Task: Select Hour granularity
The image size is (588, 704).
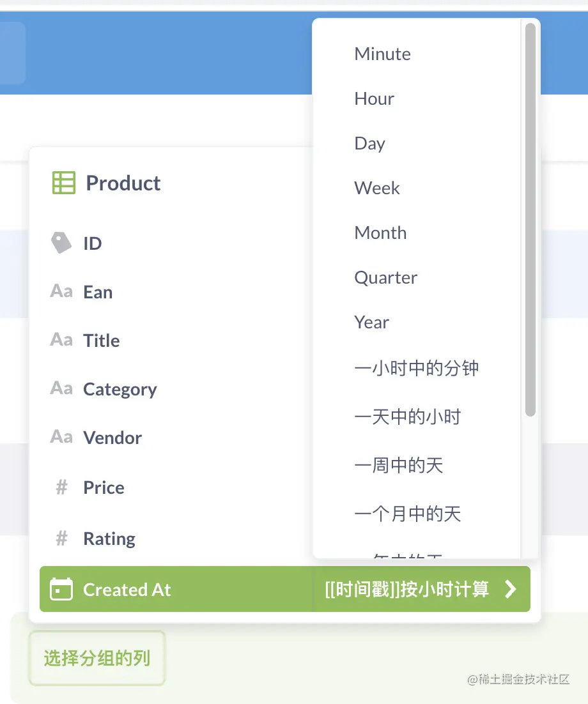Action: (x=374, y=99)
